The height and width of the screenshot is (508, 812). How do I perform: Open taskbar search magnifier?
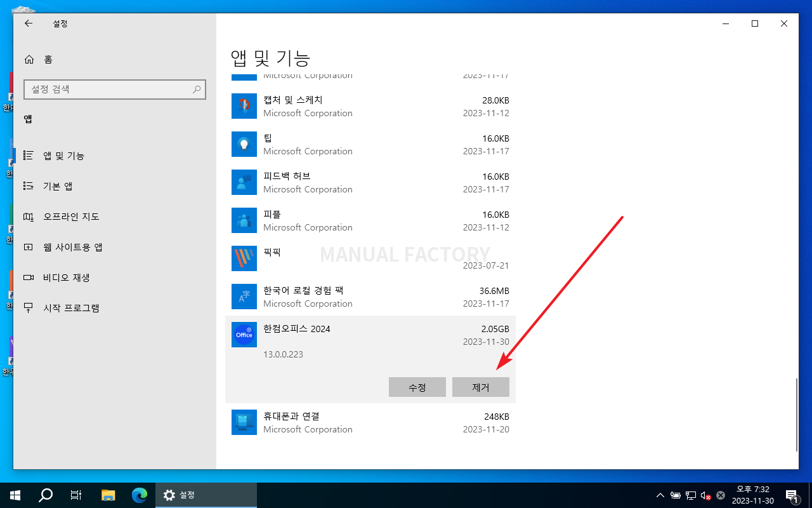tap(46, 495)
